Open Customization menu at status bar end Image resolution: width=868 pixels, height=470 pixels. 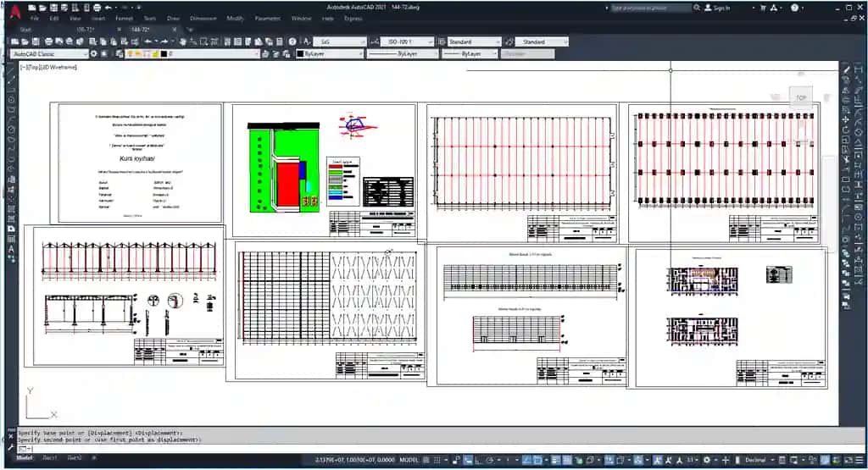coord(860,460)
